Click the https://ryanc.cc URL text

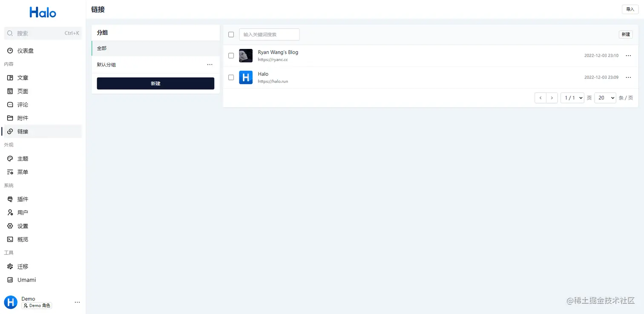273,60
